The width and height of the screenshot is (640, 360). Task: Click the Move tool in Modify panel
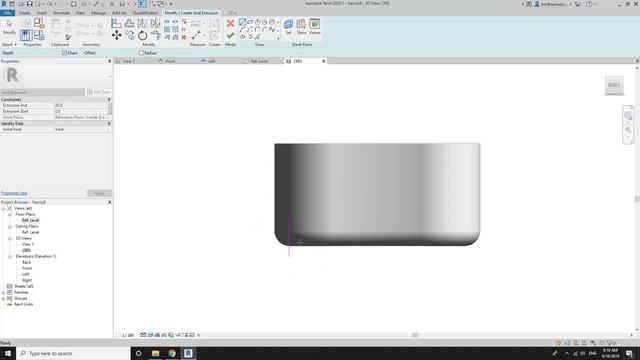click(x=116, y=36)
